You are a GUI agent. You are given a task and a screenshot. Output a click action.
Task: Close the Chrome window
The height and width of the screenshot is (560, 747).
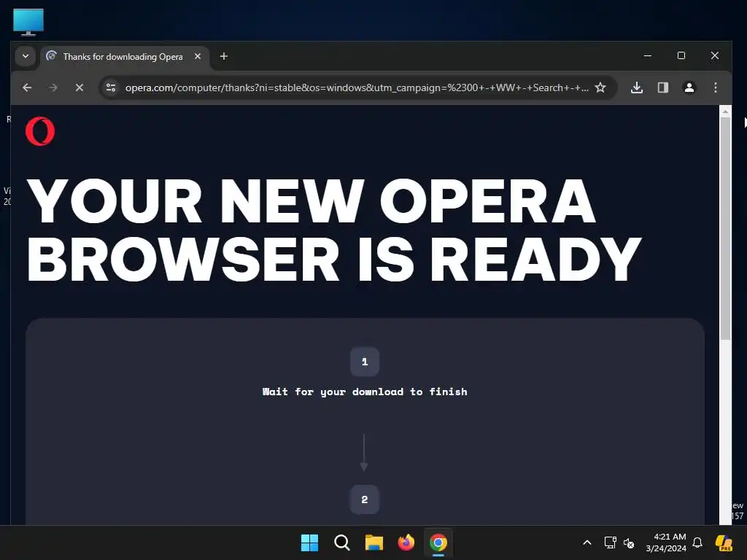pos(715,55)
